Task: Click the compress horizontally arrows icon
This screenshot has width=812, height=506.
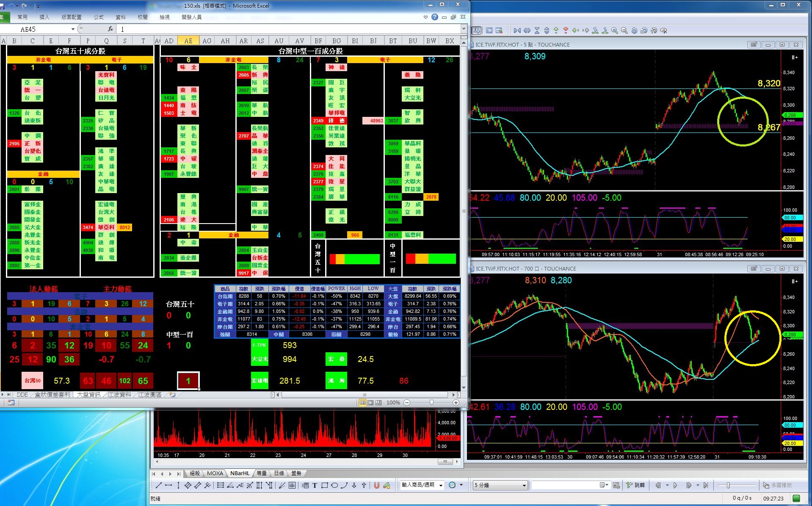Action: tap(517, 30)
